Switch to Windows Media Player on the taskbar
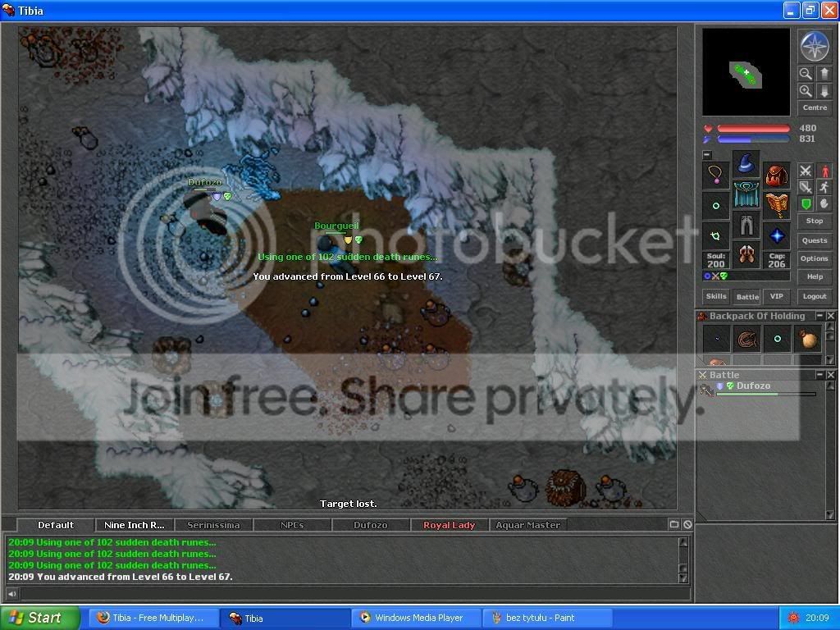The width and height of the screenshot is (840, 630). click(x=415, y=618)
